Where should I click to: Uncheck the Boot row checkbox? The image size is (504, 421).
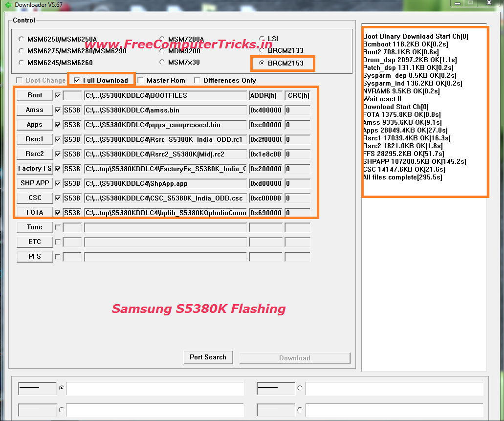(x=58, y=95)
